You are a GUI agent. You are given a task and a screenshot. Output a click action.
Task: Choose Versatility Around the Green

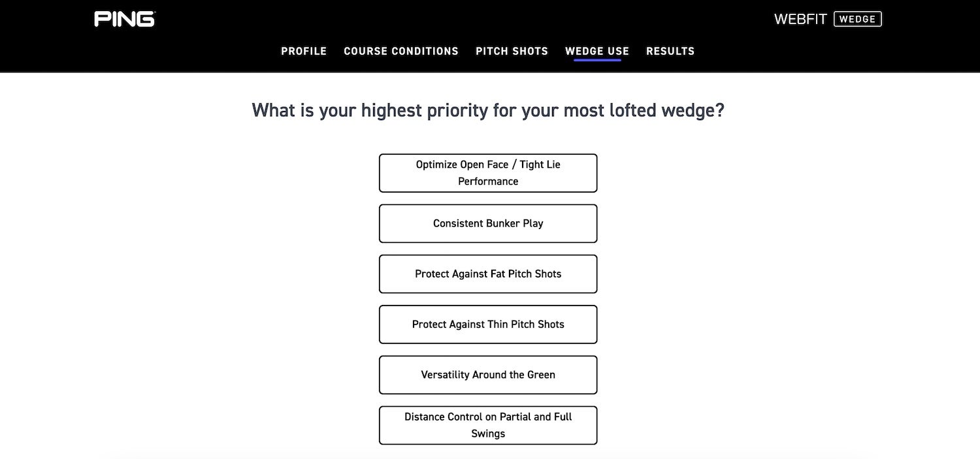[x=488, y=375]
